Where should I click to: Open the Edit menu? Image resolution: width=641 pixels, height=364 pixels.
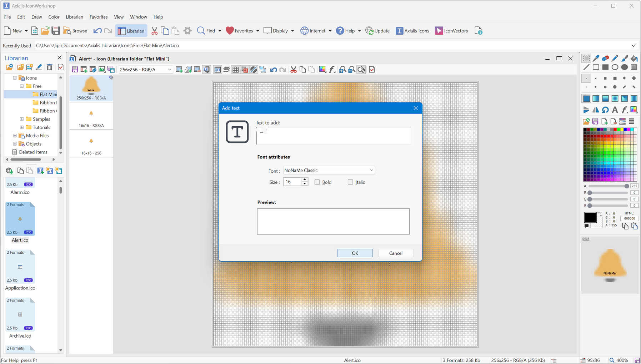[x=21, y=17]
